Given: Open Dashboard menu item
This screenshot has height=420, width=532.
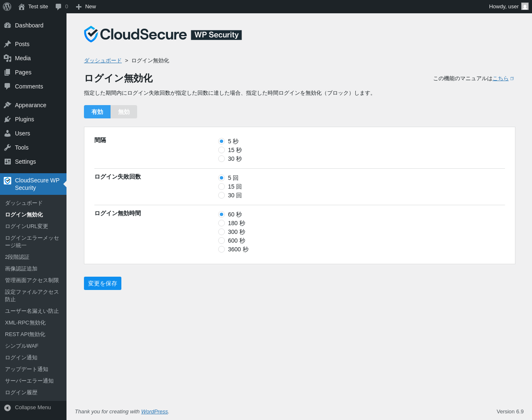Looking at the screenshot, I should pos(33,25).
